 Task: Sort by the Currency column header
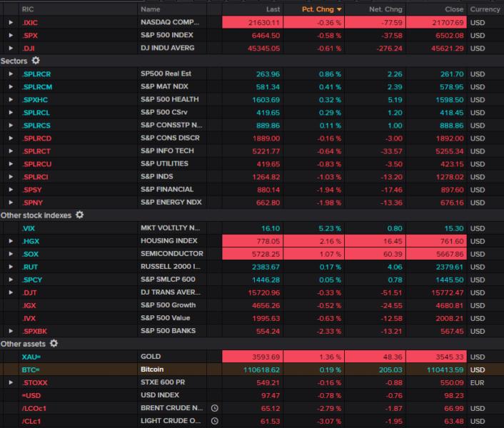[485, 9]
